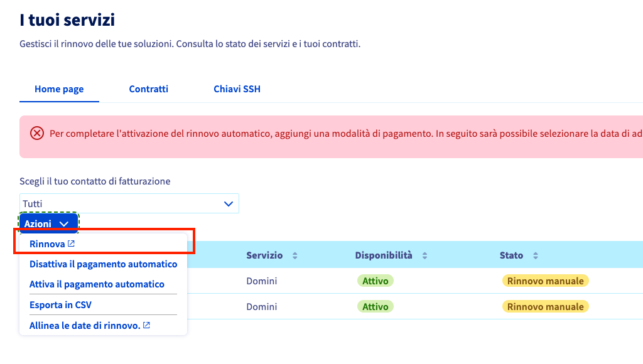Click the chevron inside Azioni button
Image resolution: width=643 pixels, height=364 pixels.
(63, 224)
